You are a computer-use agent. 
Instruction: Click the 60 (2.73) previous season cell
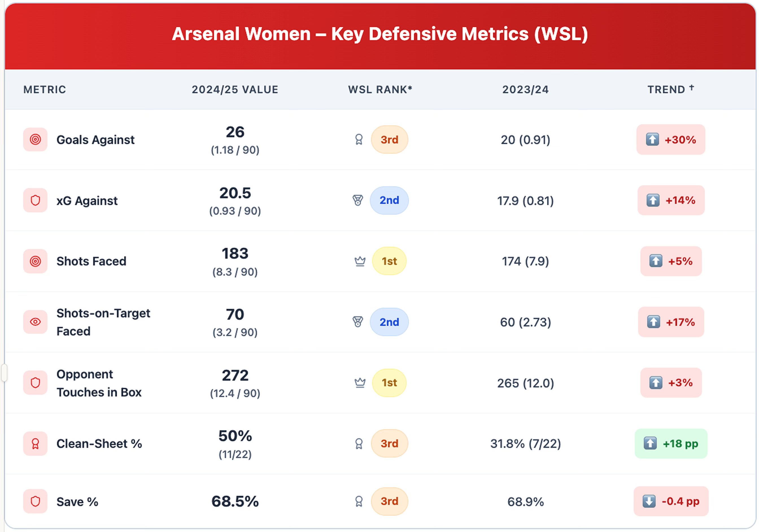(x=526, y=322)
